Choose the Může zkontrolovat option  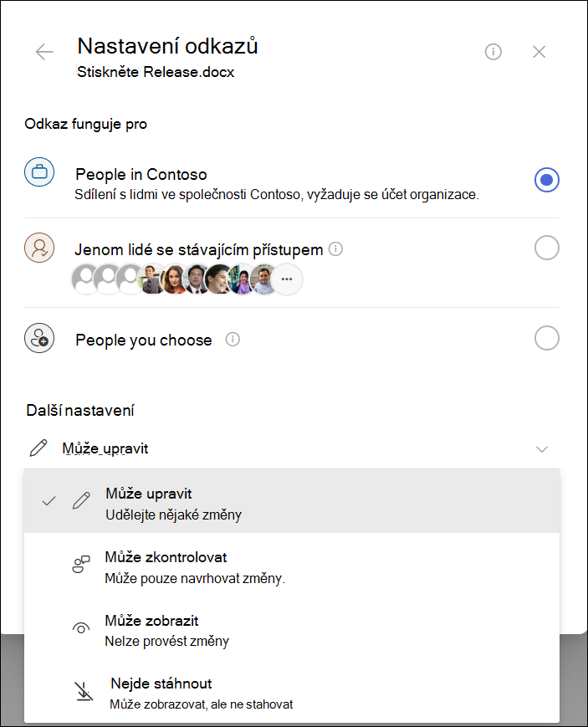pos(292,566)
